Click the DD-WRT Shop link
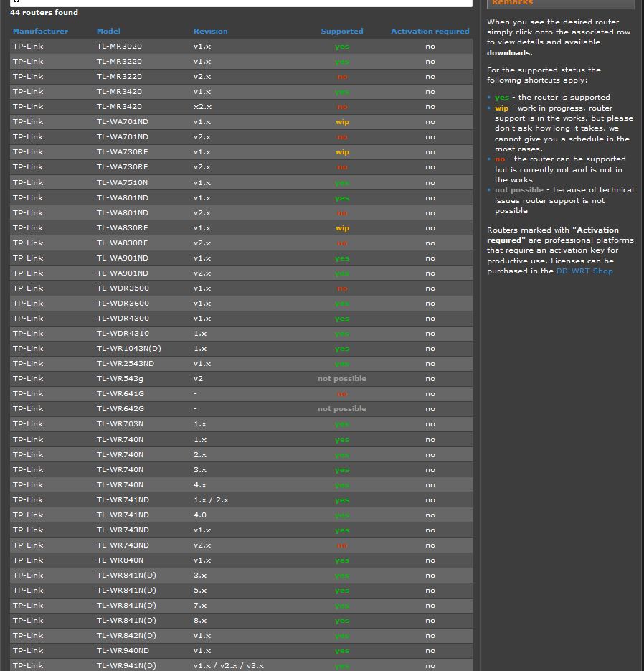Screen dimensions: 644x671 coord(584,271)
